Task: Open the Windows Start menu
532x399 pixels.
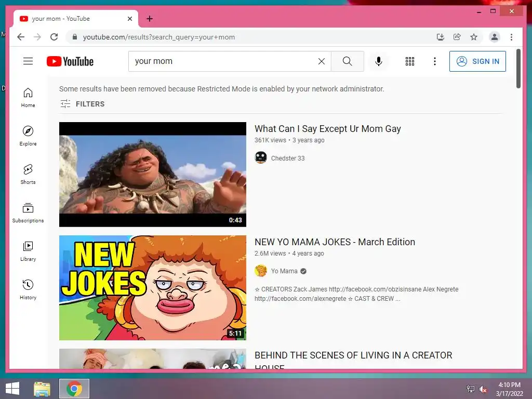Action: pyautogui.click(x=12, y=389)
